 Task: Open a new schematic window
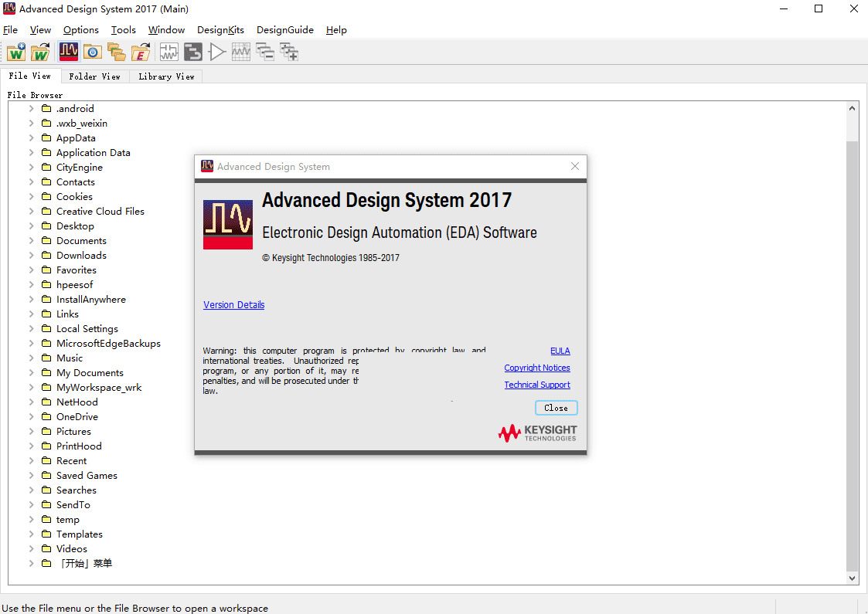168,52
